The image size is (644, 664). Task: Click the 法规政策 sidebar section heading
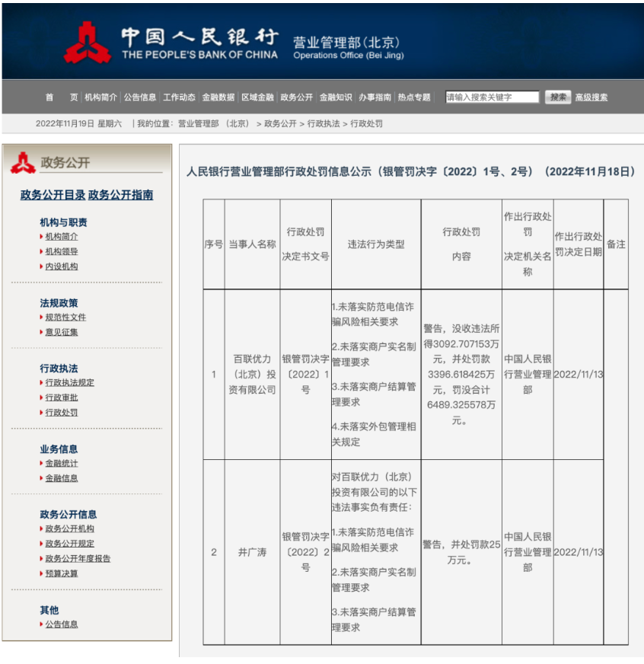(59, 303)
